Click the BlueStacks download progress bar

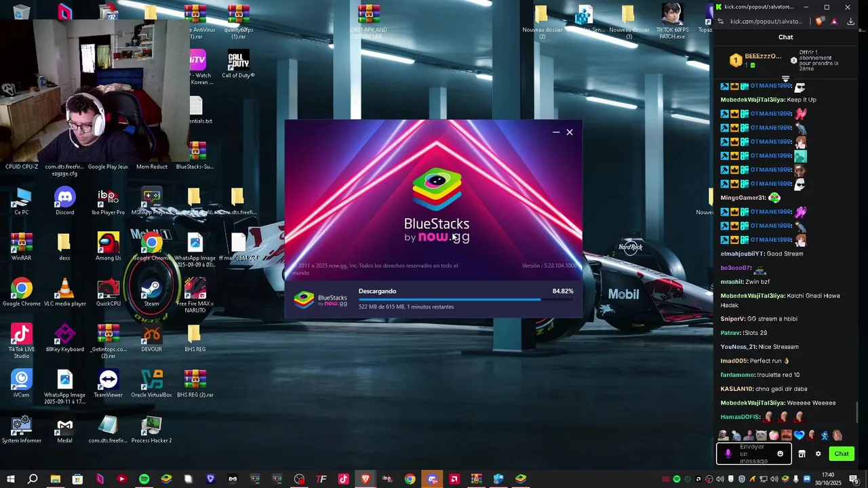pos(466,299)
